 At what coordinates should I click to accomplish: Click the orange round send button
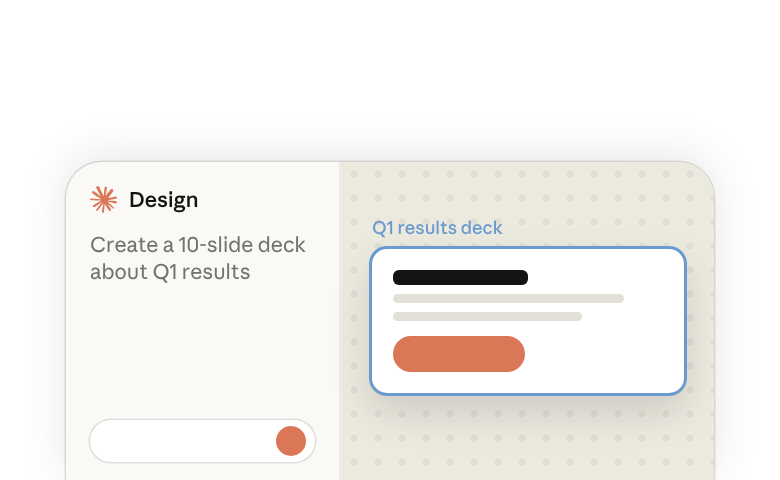pyautogui.click(x=291, y=441)
